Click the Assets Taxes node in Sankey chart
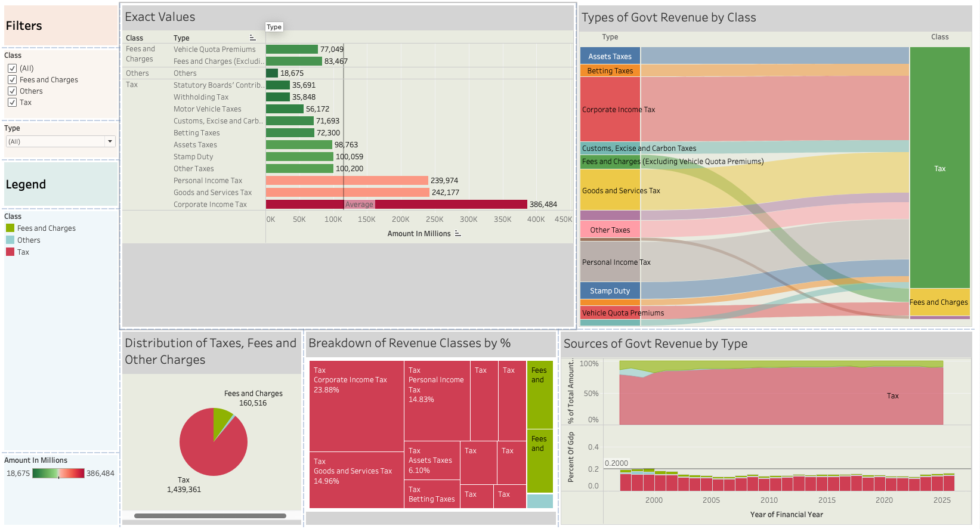980x529 pixels. 610,56
